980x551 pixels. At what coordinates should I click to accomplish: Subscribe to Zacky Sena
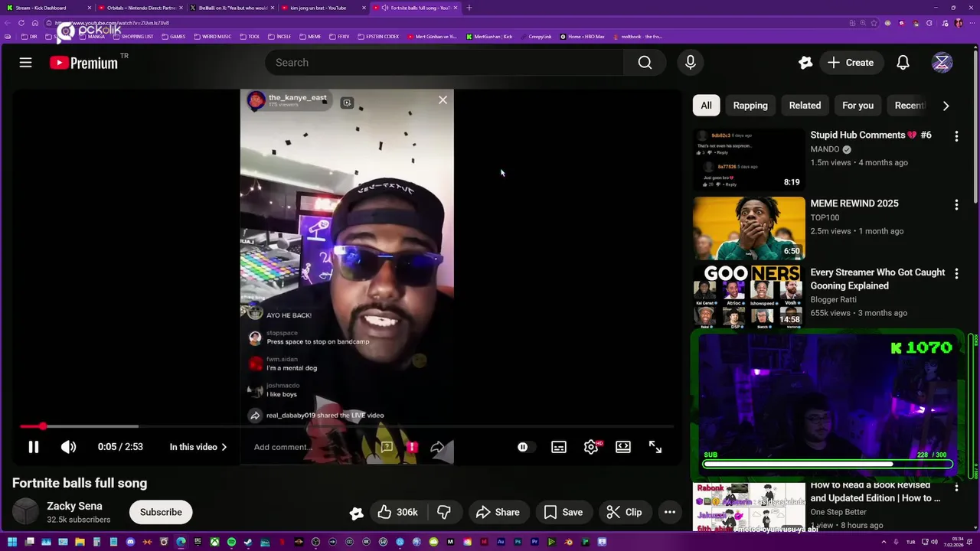pyautogui.click(x=161, y=512)
